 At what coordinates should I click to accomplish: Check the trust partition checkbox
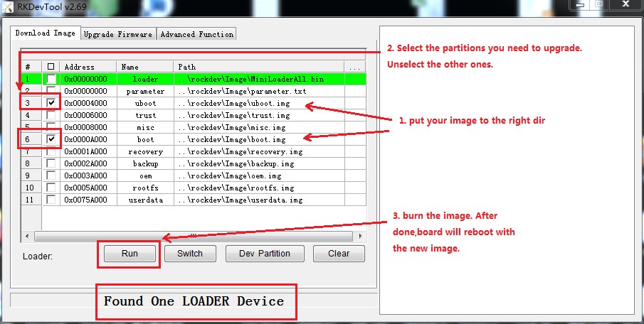pyautogui.click(x=51, y=115)
